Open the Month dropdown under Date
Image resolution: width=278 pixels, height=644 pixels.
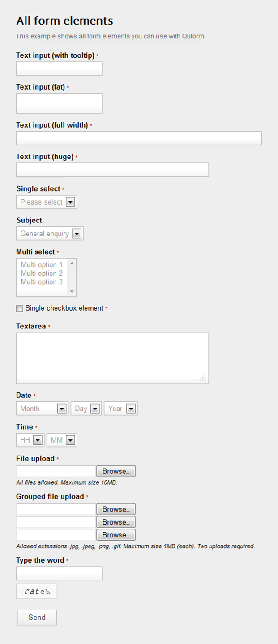tap(62, 408)
